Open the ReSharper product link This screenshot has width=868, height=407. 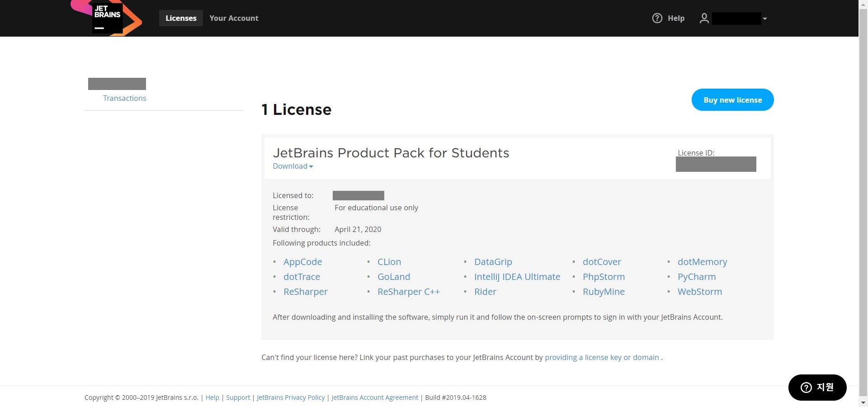tap(306, 292)
